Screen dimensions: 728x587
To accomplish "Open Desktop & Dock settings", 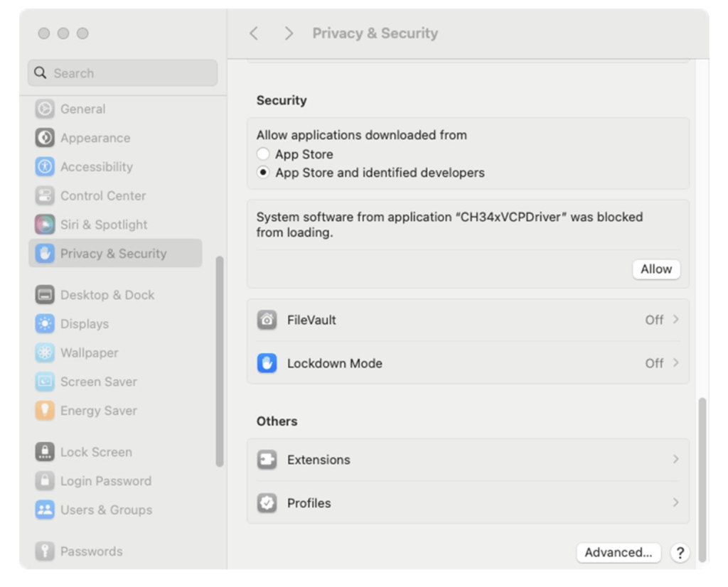I will 45,294.
